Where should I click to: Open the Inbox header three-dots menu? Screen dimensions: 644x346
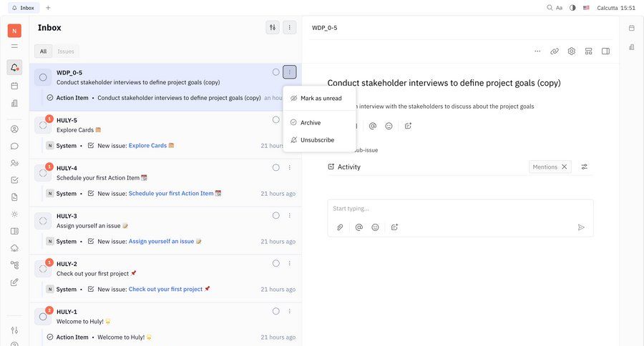290,27
